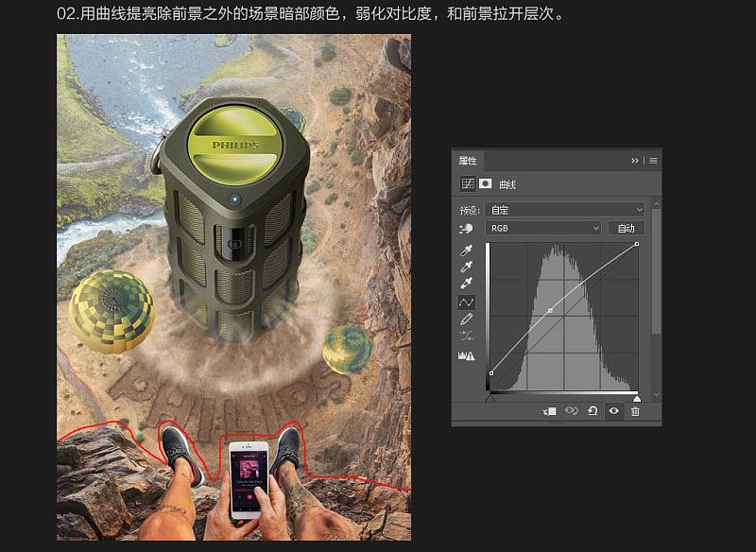The image size is (756, 552).
Task: Toggle view of previous adjustment state
Action: [572, 411]
